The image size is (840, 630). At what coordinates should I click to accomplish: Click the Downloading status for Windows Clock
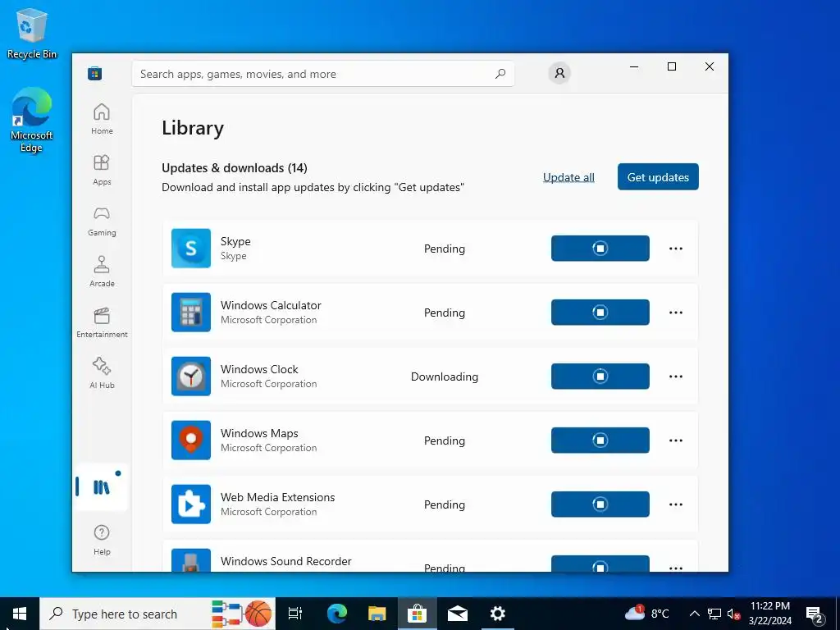click(444, 377)
